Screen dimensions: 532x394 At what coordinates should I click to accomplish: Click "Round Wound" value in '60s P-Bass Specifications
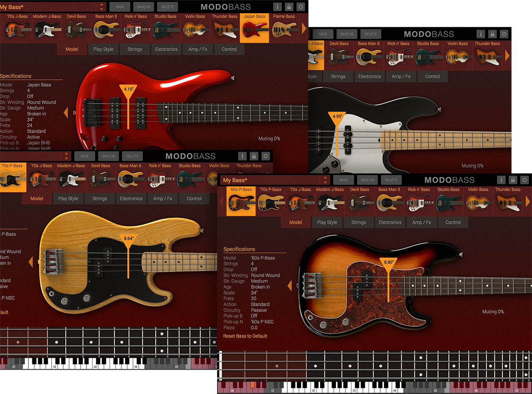[266, 275]
